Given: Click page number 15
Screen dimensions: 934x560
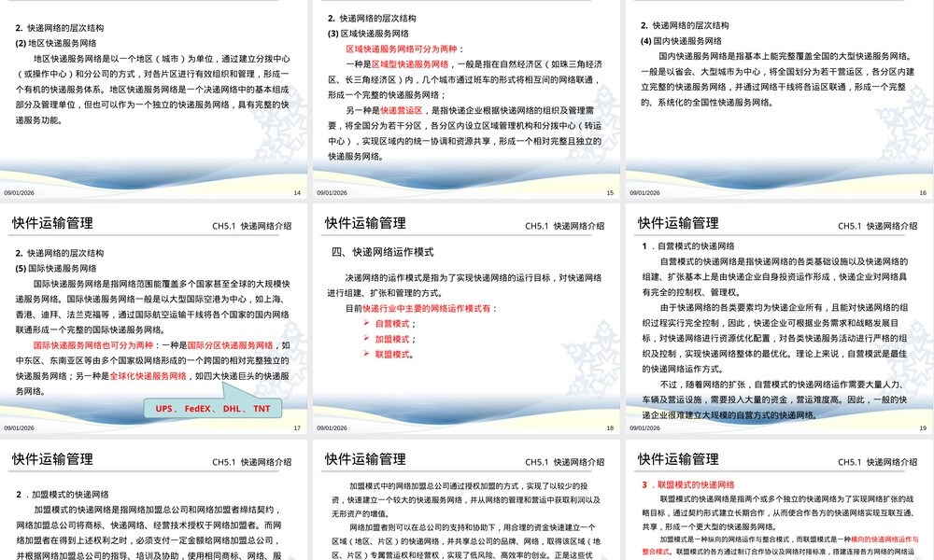Looking at the screenshot, I should tap(610, 193).
